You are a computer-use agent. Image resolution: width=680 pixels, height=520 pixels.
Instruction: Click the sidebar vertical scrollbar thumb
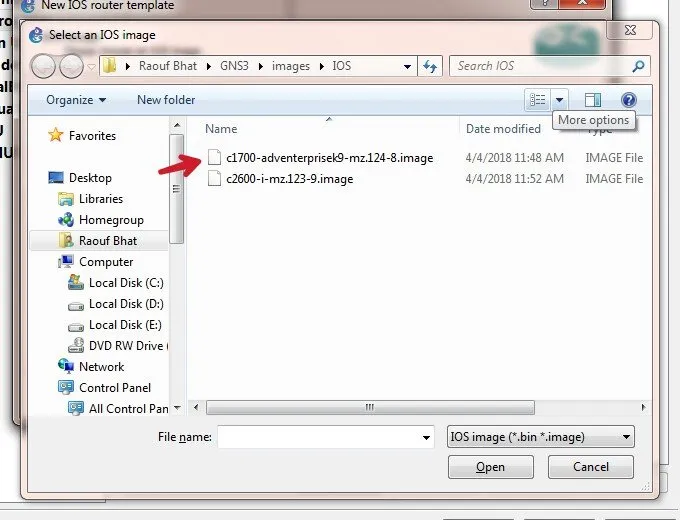click(x=177, y=189)
